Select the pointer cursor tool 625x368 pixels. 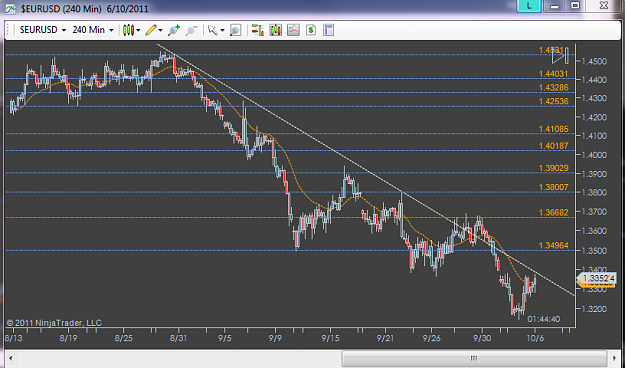click(x=212, y=30)
